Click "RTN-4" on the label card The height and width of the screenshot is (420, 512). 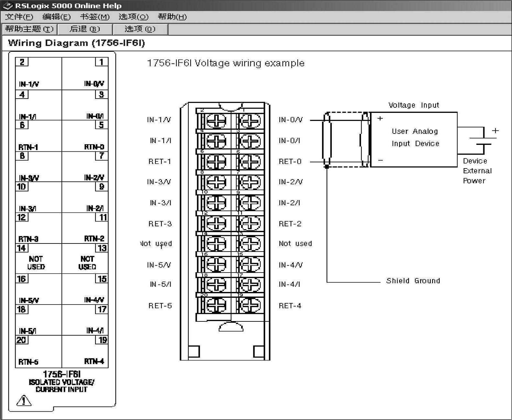[x=94, y=361]
